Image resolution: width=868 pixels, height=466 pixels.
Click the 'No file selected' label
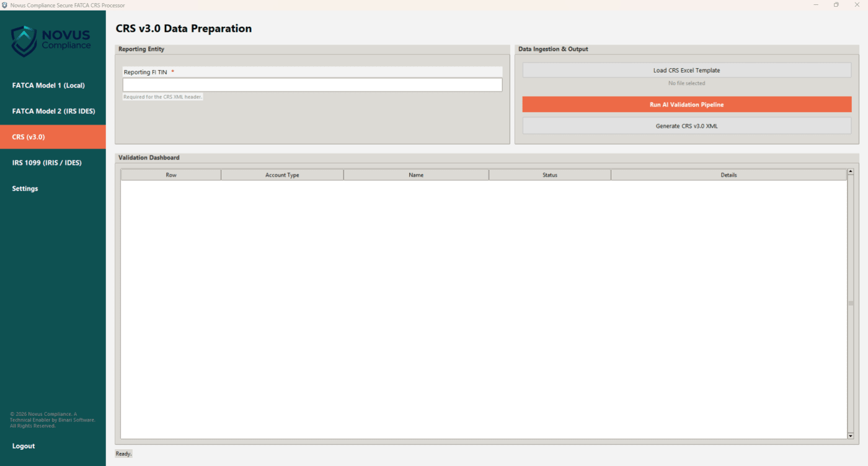(x=686, y=83)
